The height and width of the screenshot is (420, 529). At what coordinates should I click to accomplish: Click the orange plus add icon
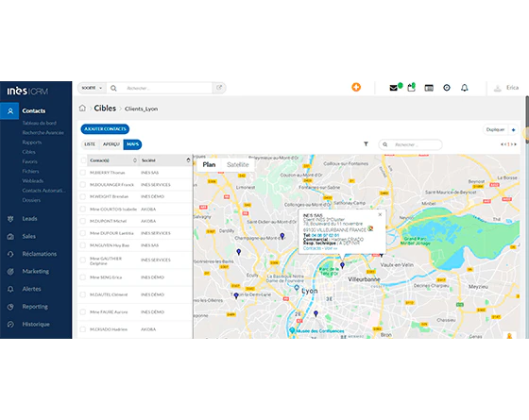coord(356,87)
